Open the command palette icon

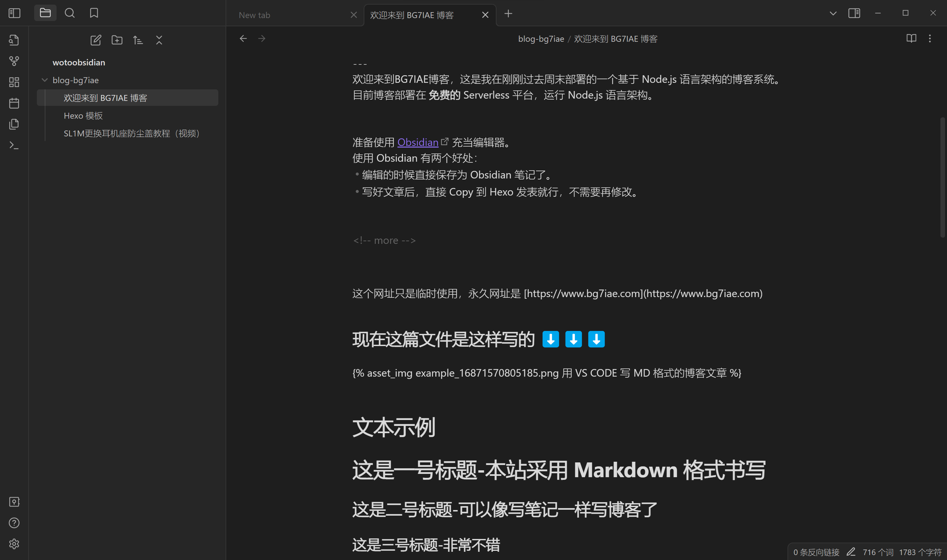coord(14,145)
